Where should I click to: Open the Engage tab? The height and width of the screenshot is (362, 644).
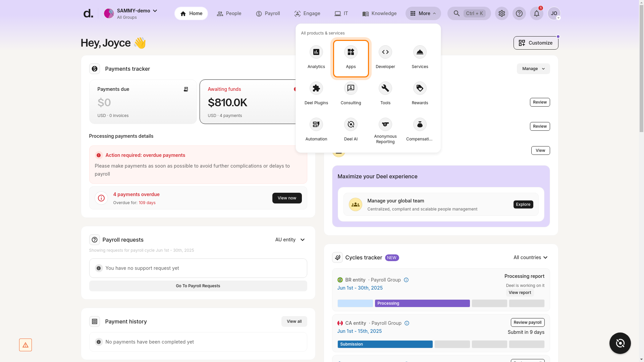tap(307, 13)
